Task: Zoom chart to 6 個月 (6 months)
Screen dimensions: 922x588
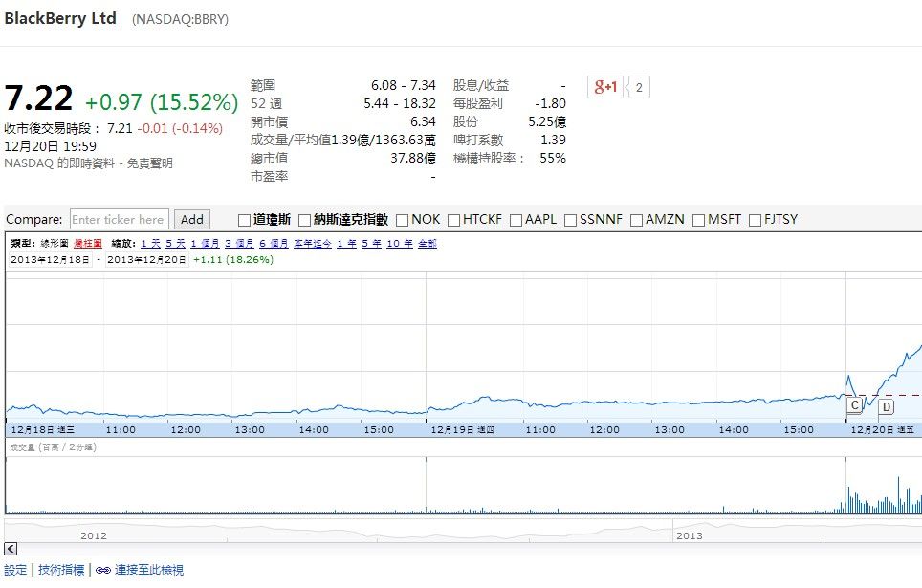Action: (x=274, y=244)
